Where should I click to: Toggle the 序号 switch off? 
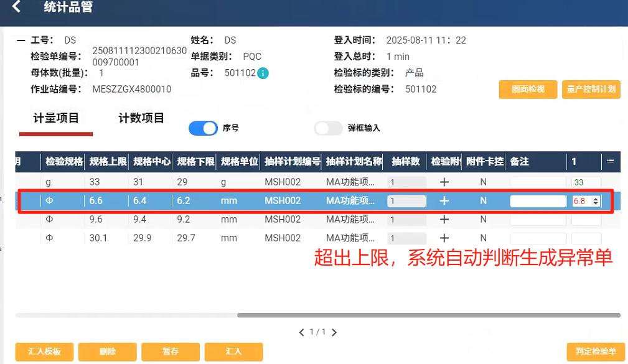pyautogui.click(x=203, y=128)
